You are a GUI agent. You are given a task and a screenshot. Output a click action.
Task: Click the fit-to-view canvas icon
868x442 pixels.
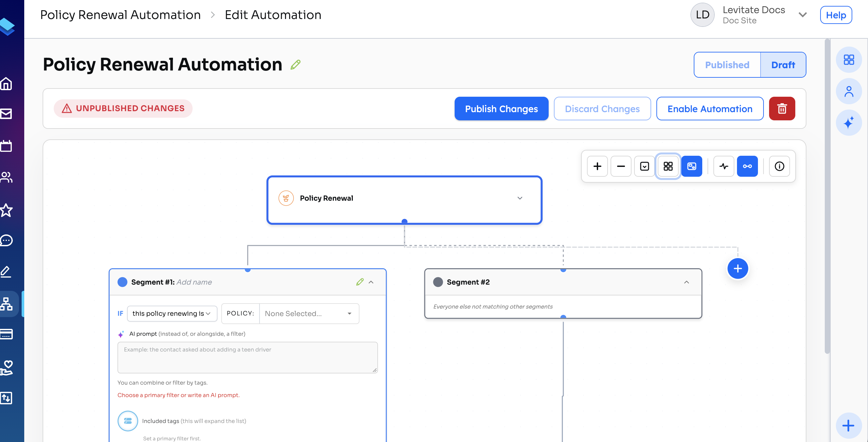point(644,166)
